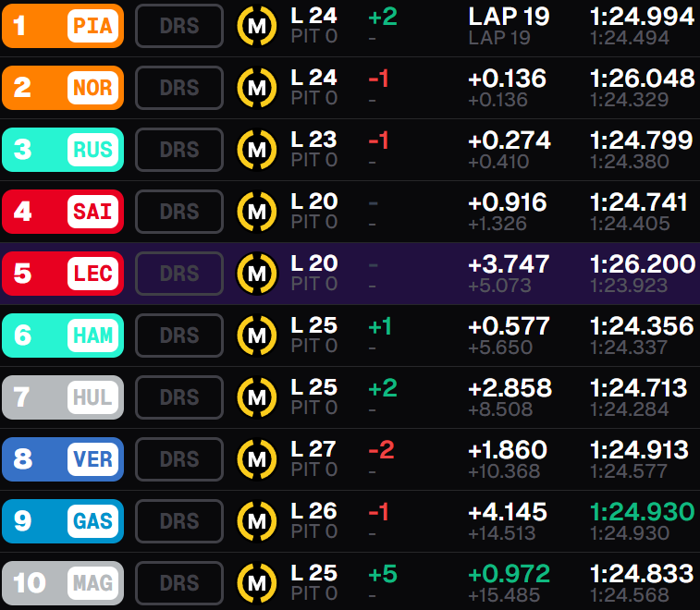Click Piastri's LAP 19 leader indicator
Screen dimensions: 700x610
pyautogui.click(x=509, y=16)
